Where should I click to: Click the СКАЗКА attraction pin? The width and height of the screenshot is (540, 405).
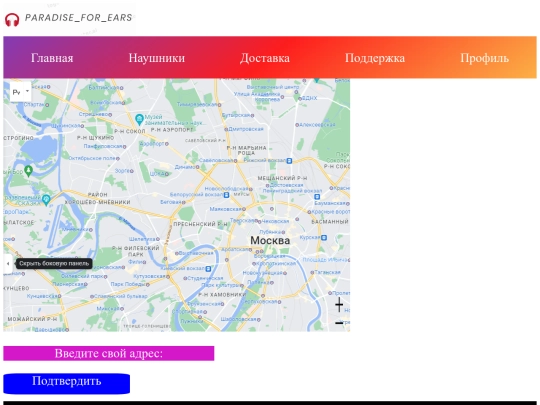coord(46,200)
